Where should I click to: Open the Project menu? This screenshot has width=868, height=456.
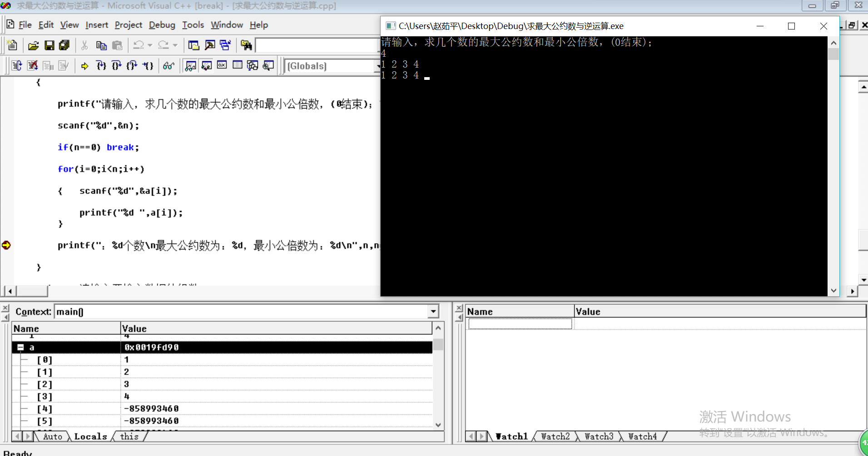coord(129,25)
